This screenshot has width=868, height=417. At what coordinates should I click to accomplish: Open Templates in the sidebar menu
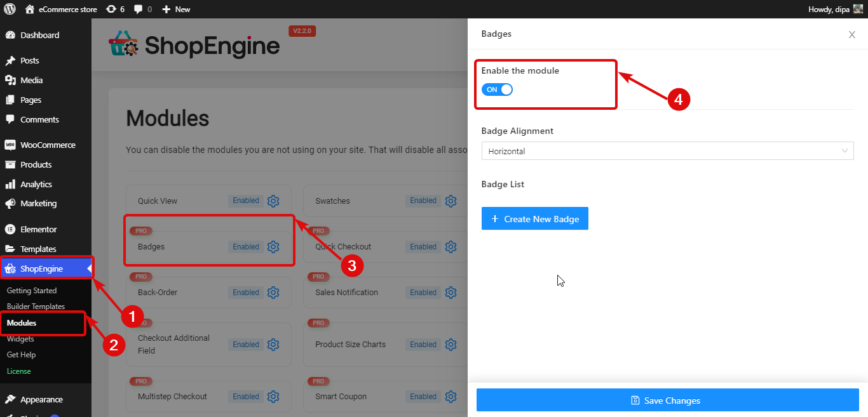coord(38,249)
